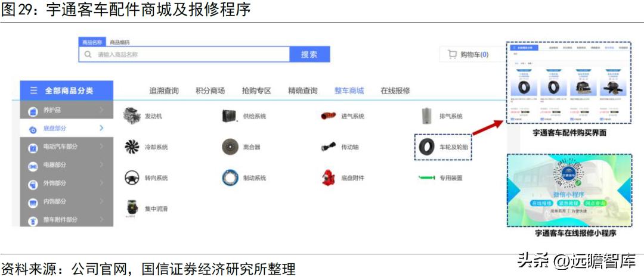
Task: Click the engine image for 发动机
Action: pyautogui.click(x=132, y=116)
